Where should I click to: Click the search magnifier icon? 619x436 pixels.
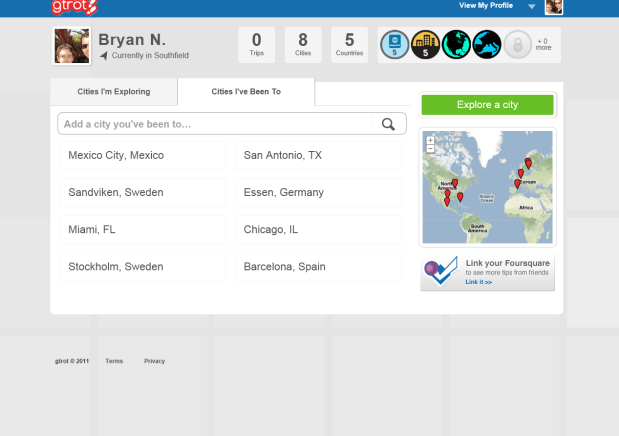(388, 124)
